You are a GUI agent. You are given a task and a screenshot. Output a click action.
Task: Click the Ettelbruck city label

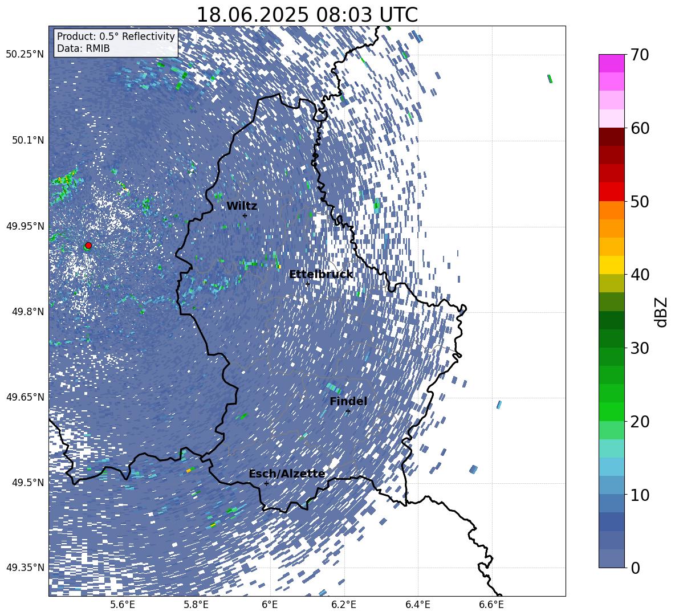[321, 275]
